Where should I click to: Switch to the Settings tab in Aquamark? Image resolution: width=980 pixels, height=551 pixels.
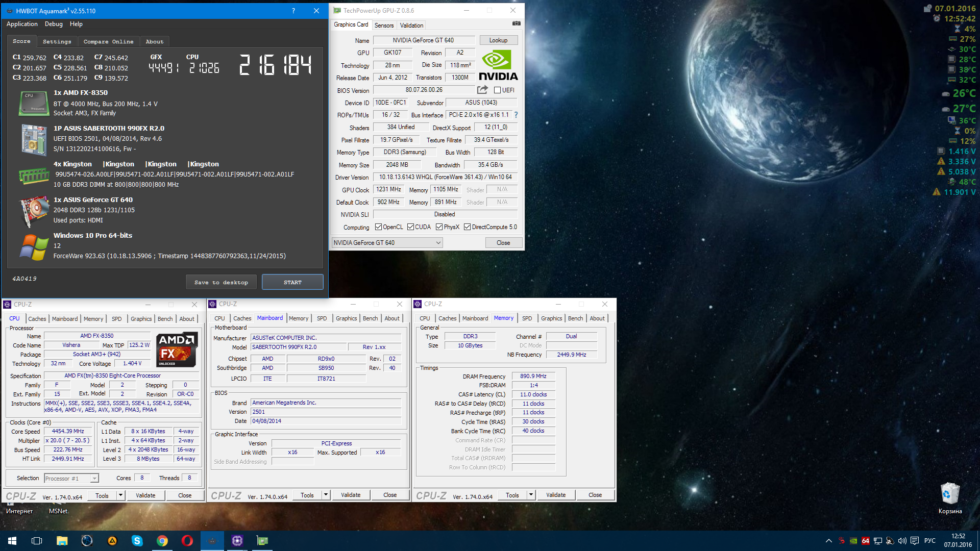[57, 42]
